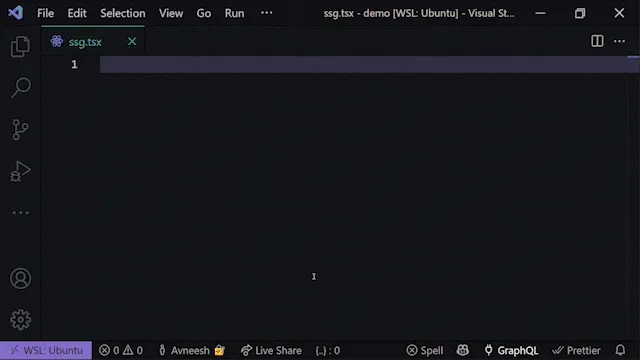The height and width of the screenshot is (360, 640).
Task: Split the editor to the right
Action: [x=597, y=41]
